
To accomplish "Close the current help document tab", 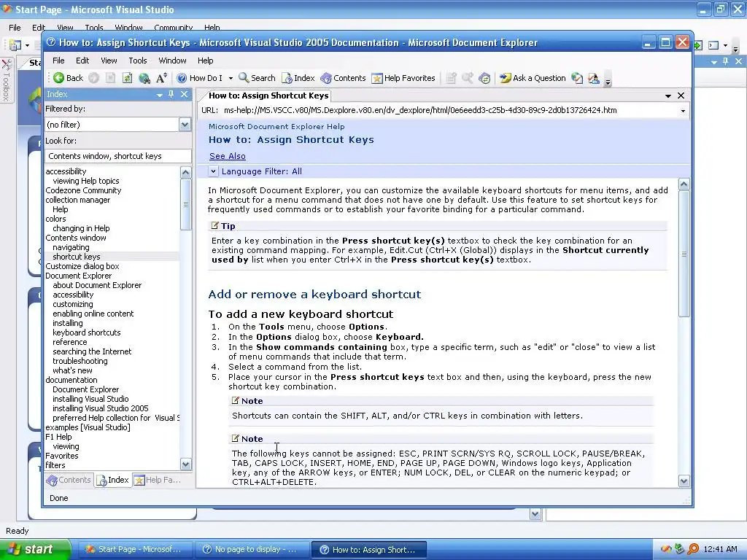I will tap(681, 96).
